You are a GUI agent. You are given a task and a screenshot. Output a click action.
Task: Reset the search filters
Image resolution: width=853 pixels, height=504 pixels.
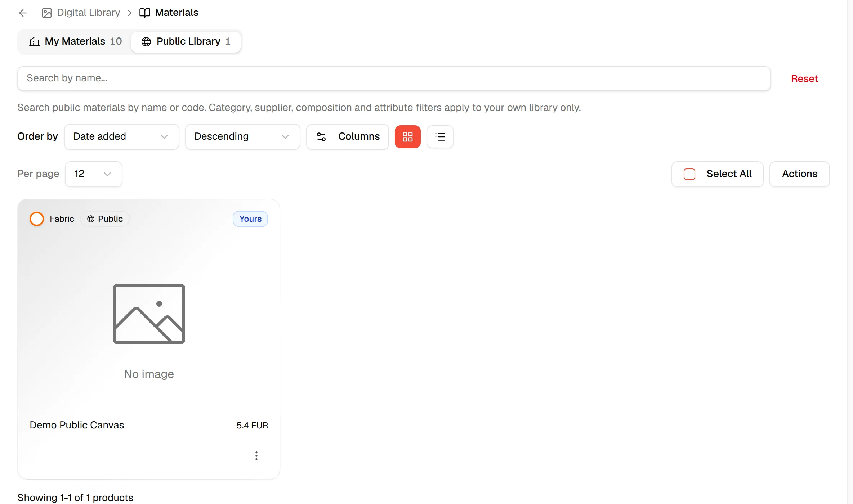tap(804, 78)
